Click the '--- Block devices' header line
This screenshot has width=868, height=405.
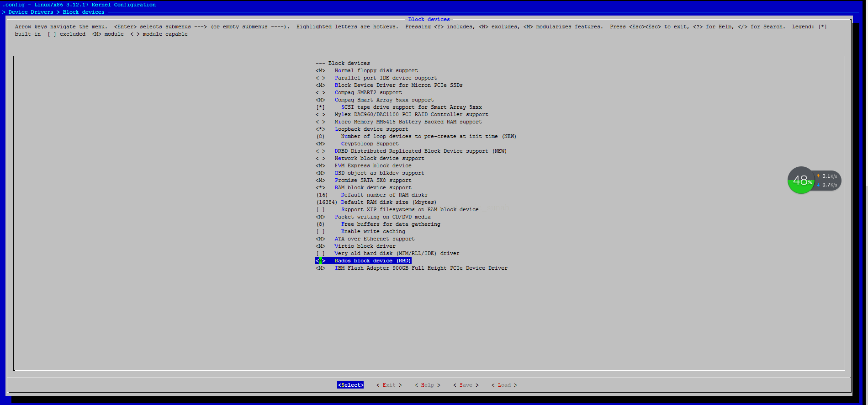343,63
